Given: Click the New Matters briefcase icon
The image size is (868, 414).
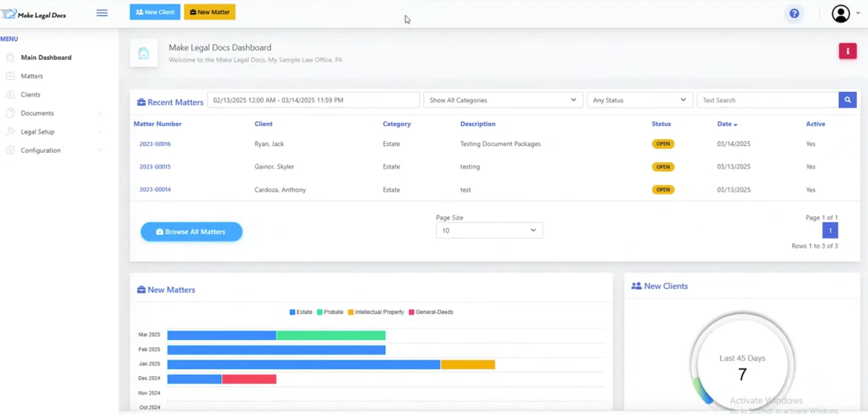Looking at the screenshot, I should [x=141, y=290].
